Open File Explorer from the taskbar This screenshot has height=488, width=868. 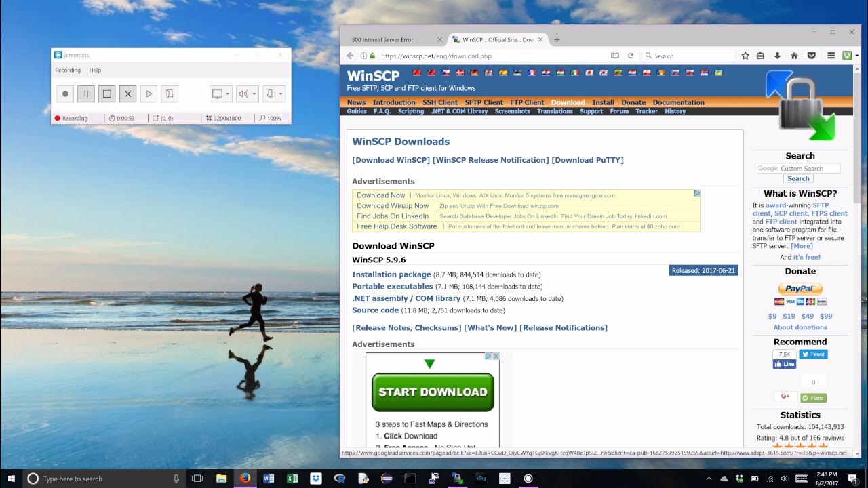221,479
